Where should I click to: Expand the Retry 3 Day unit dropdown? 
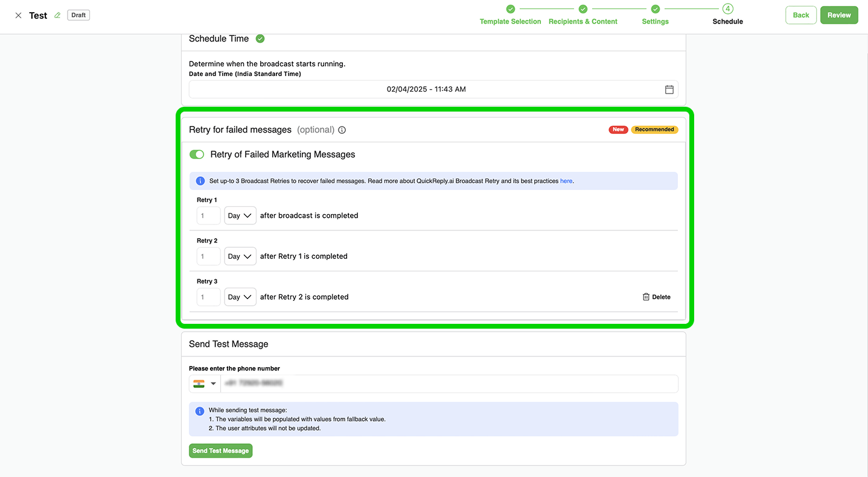240,297
